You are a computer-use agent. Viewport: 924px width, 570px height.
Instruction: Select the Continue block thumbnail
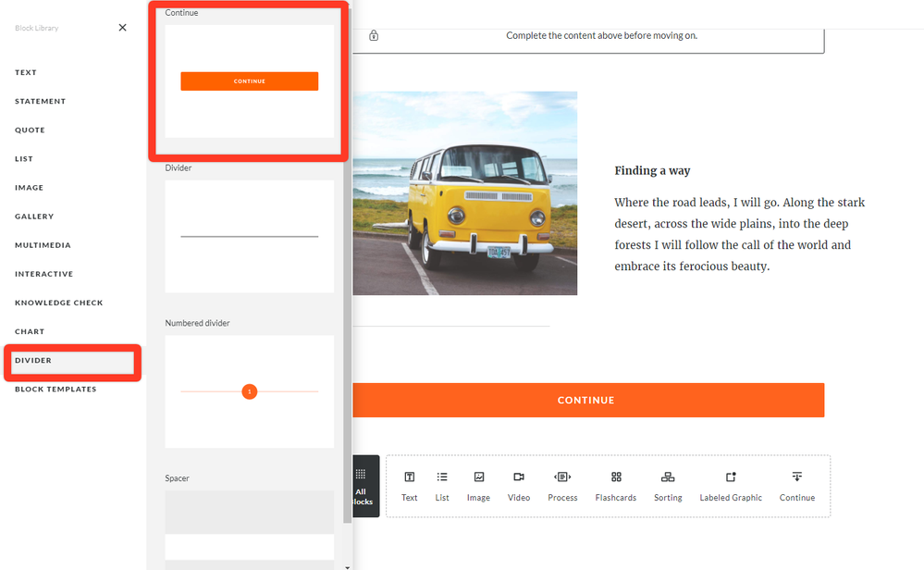[249, 81]
